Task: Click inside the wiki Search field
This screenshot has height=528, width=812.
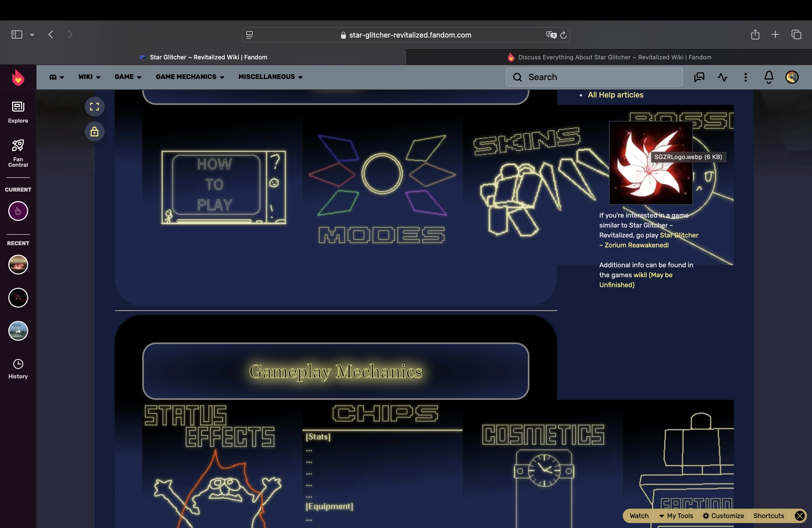Action: click(x=594, y=77)
